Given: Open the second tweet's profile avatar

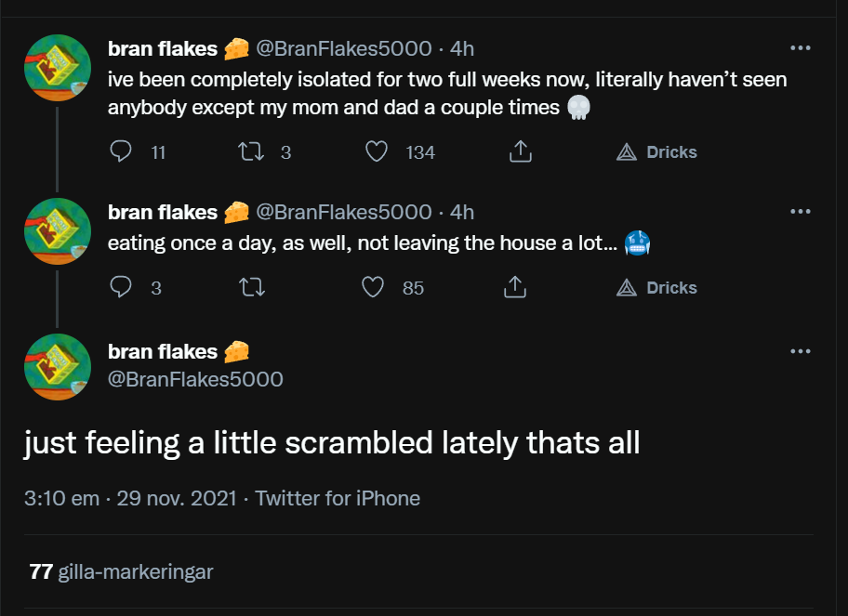Looking at the screenshot, I should coord(57,231).
